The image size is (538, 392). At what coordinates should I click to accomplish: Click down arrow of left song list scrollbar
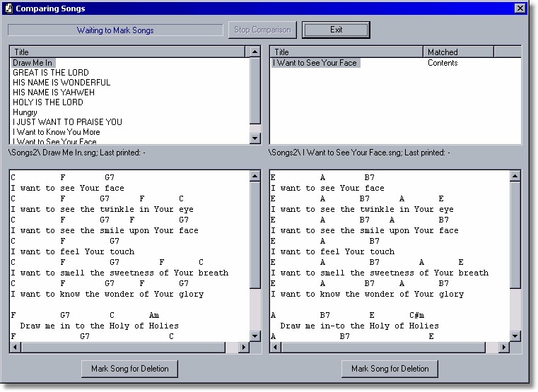tap(255, 138)
